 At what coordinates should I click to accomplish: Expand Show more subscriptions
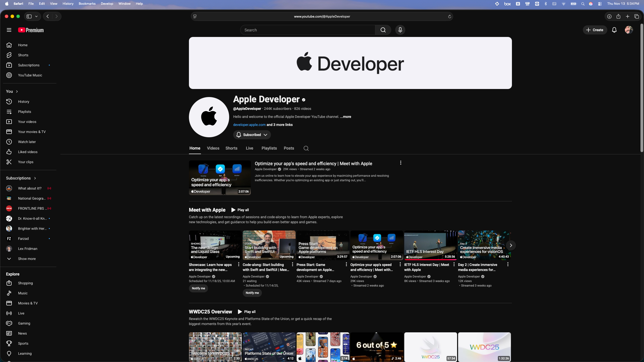27,259
